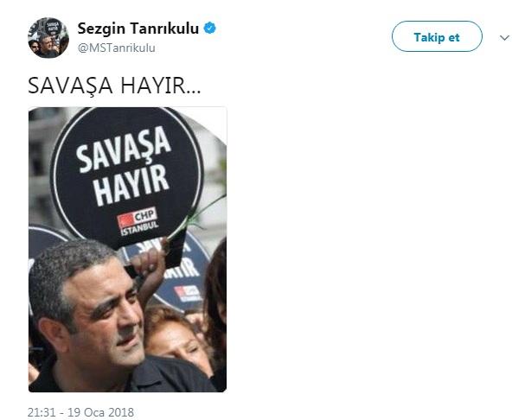
Task: Click the CHP İstanbul logo on the sign
Action: click(x=138, y=221)
